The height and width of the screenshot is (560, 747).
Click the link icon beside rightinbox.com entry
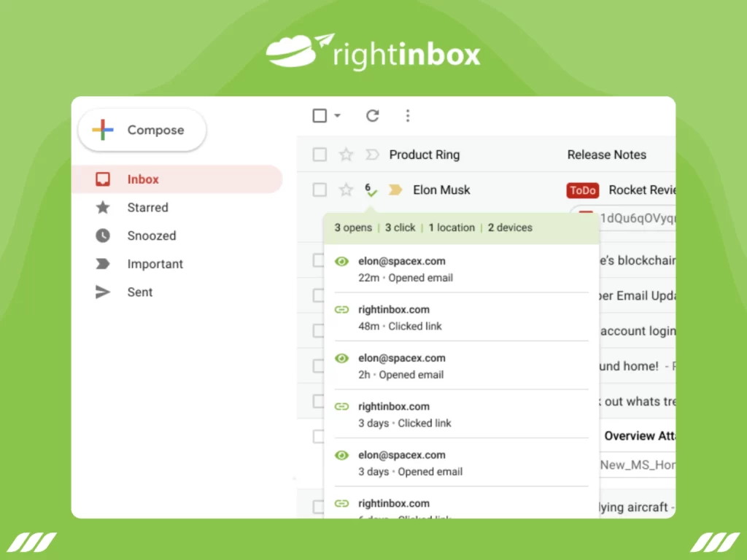[341, 309]
